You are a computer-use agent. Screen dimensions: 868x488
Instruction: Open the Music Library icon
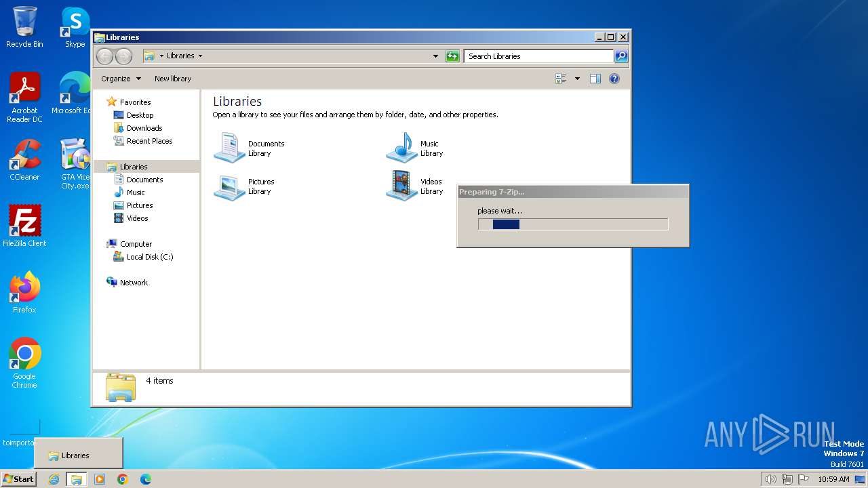click(415, 148)
